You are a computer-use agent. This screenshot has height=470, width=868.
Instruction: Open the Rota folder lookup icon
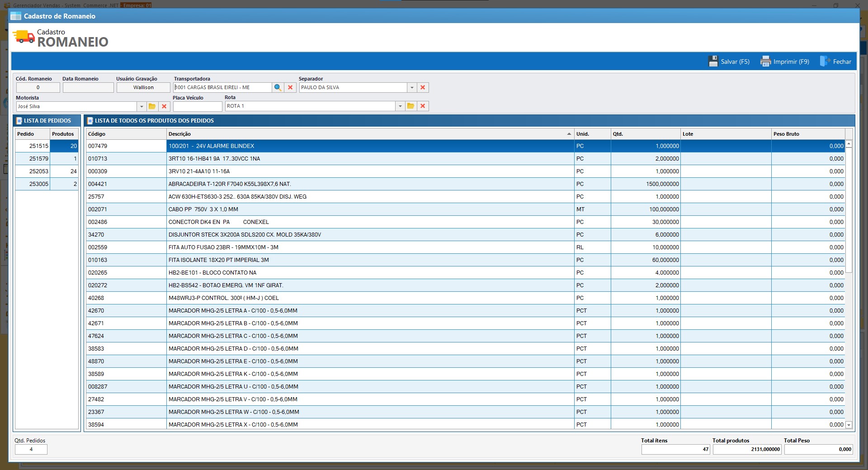point(410,106)
